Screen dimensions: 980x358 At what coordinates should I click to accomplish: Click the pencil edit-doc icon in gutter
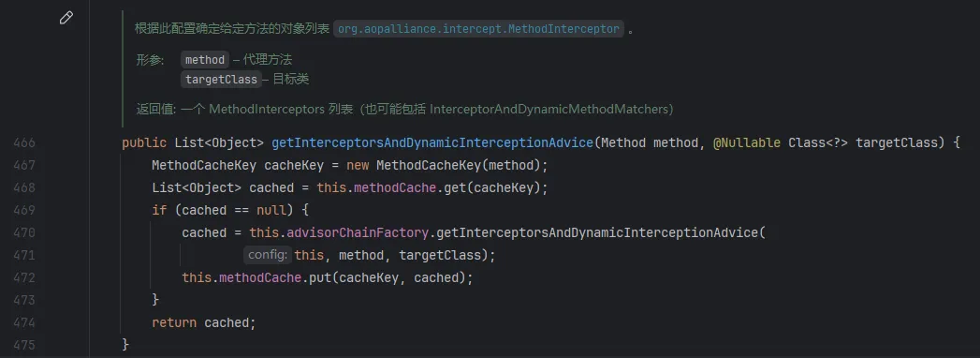click(x=66, y=18)
